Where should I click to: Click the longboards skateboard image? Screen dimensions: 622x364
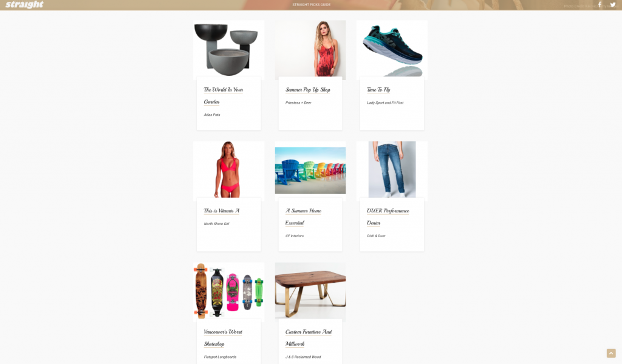click(228, 291)
